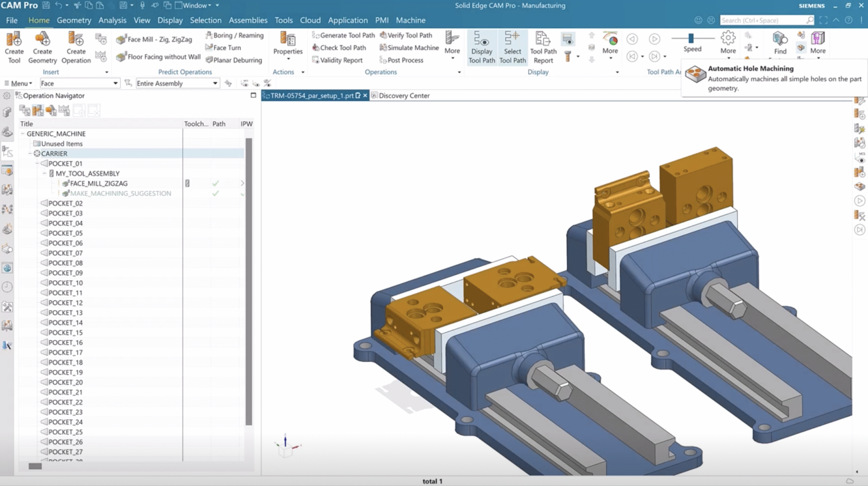Toggle Select Tool Path mode

pos(513,47)
